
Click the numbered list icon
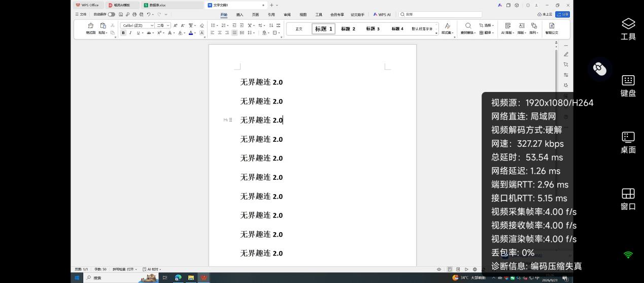[x=223, y=25]
